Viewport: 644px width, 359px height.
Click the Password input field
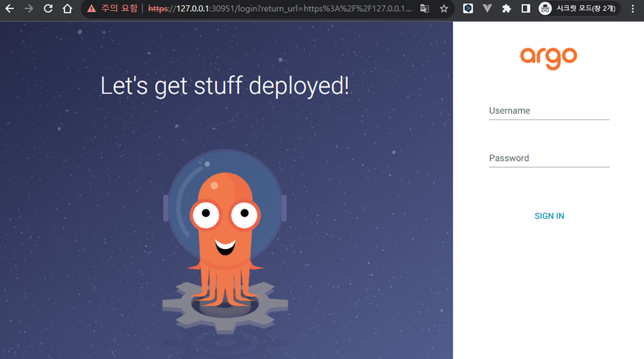(x=549, y=159)
